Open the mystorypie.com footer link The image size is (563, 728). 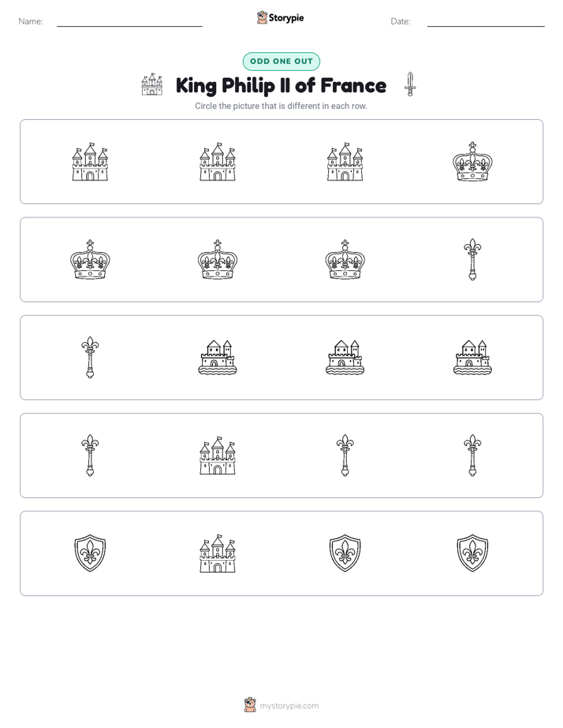point(289,706)
